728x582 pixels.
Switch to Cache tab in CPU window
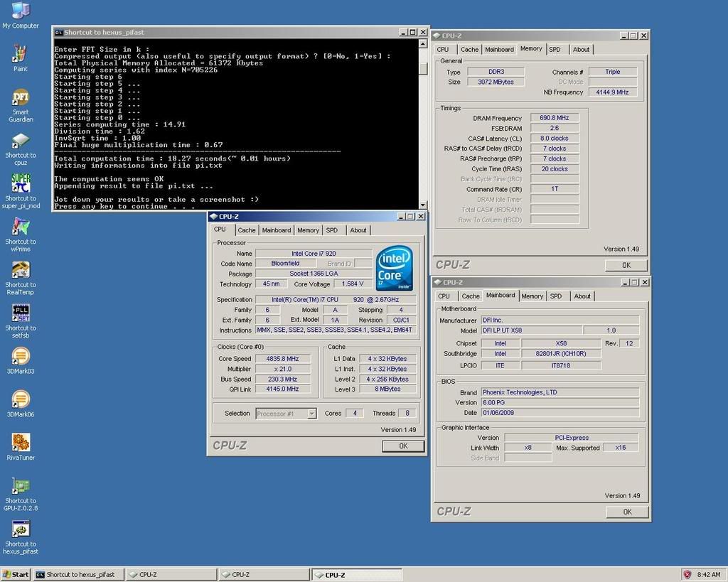[x=247, y=230]
